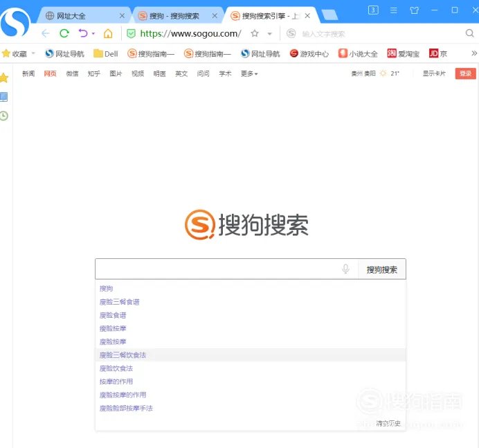Click the address bar URL field

coord(190,34)
